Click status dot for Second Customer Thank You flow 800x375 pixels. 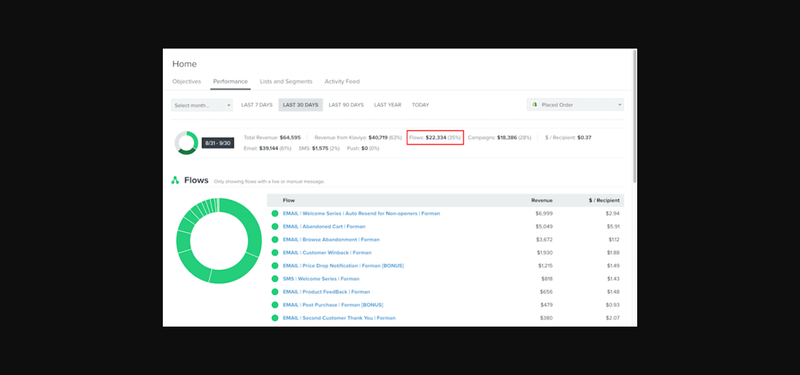pyautogui.click(x=275, y=318)
